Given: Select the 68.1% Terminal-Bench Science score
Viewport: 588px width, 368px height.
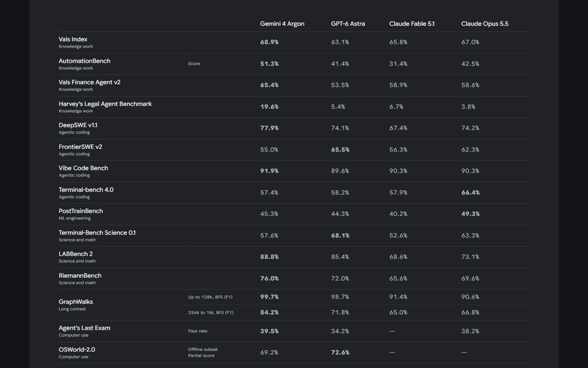Looking at the screenshot, I should pos(340,236).
